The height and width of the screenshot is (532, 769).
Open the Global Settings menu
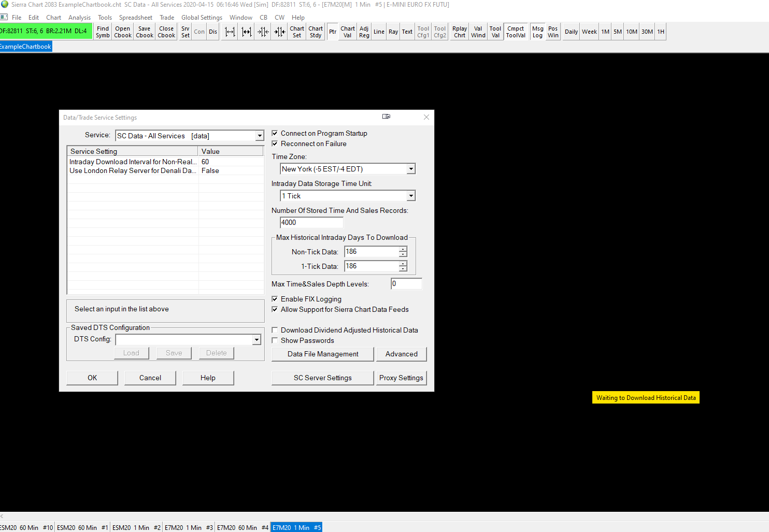[x=202, y=18]
